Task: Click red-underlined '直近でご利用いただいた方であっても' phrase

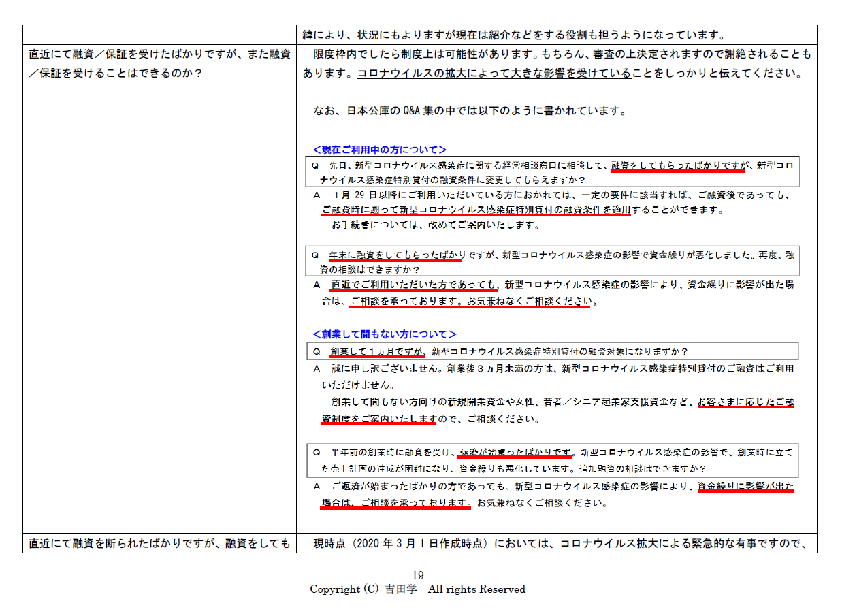Action: coord(414,285)
